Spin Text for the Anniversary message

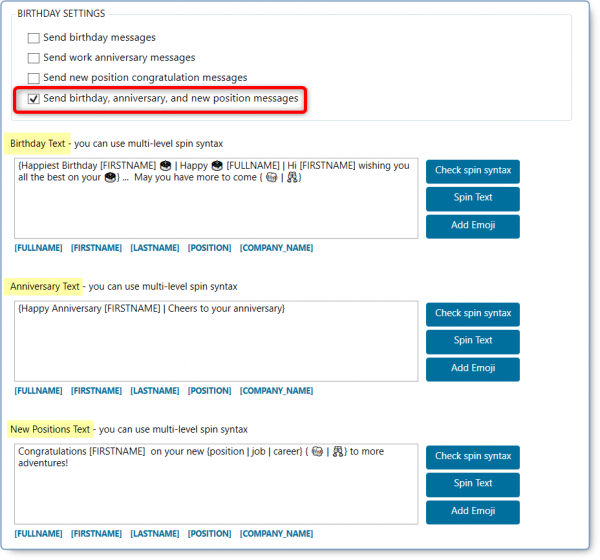(473, 341)
